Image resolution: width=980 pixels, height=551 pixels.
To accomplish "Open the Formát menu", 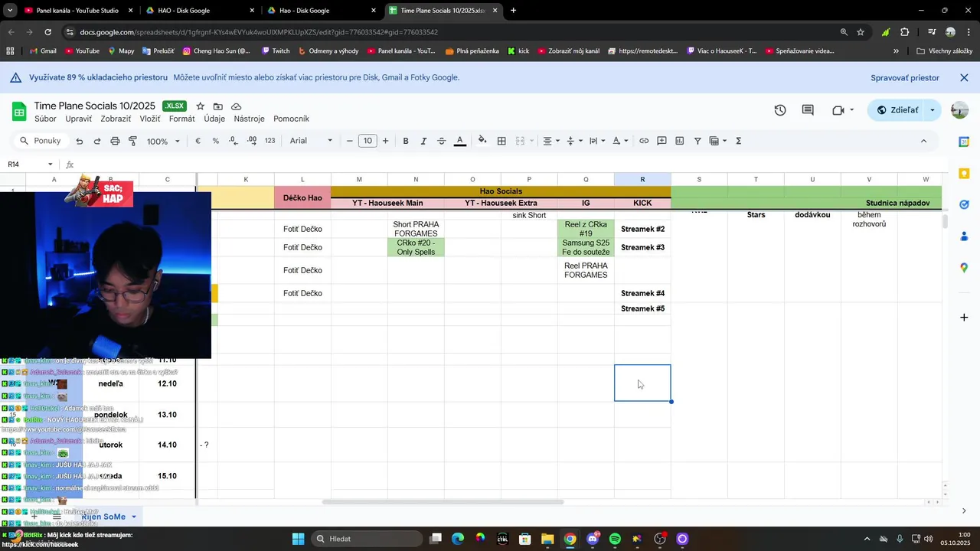I will (x=182, y=119).
